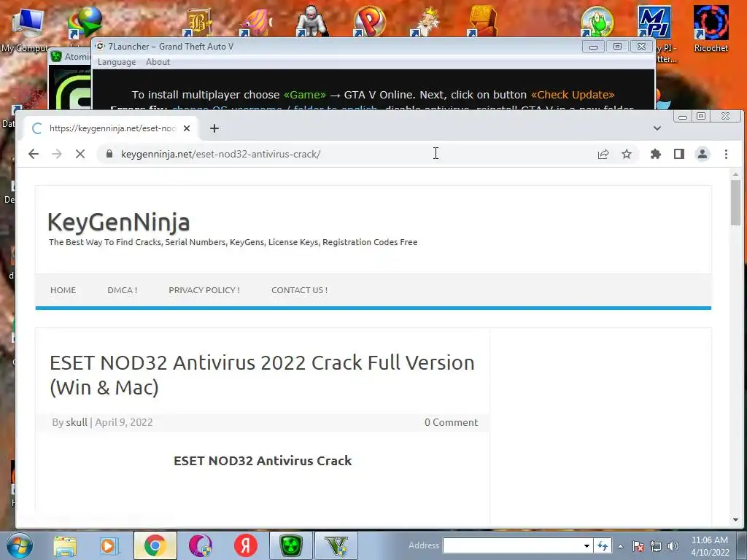Show hidden system tray icons
The image size is (747, 560).
point(620,546)
